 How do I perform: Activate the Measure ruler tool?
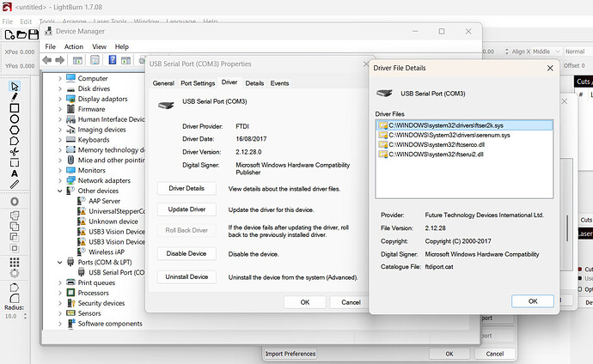(15, 185)
